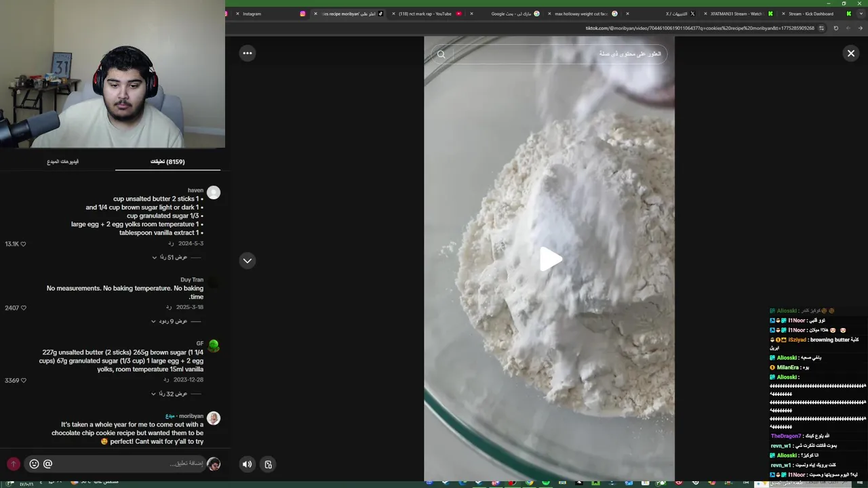
Task: Switch to max holloway weight cut tab
Action: pyautogui.click(x=583, y=14)
